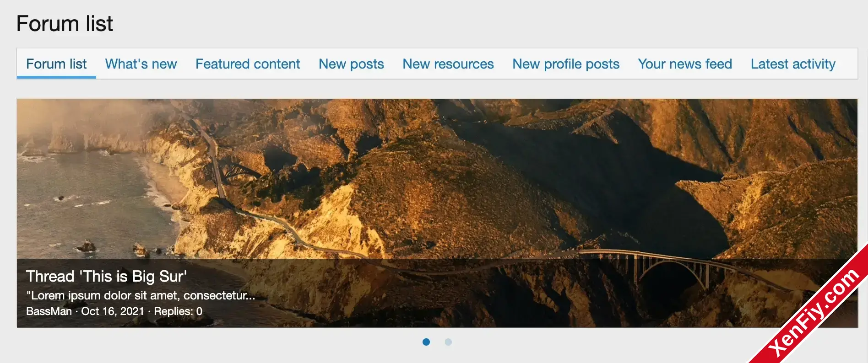Click the Replies: 0 count text

coord(178,311)
